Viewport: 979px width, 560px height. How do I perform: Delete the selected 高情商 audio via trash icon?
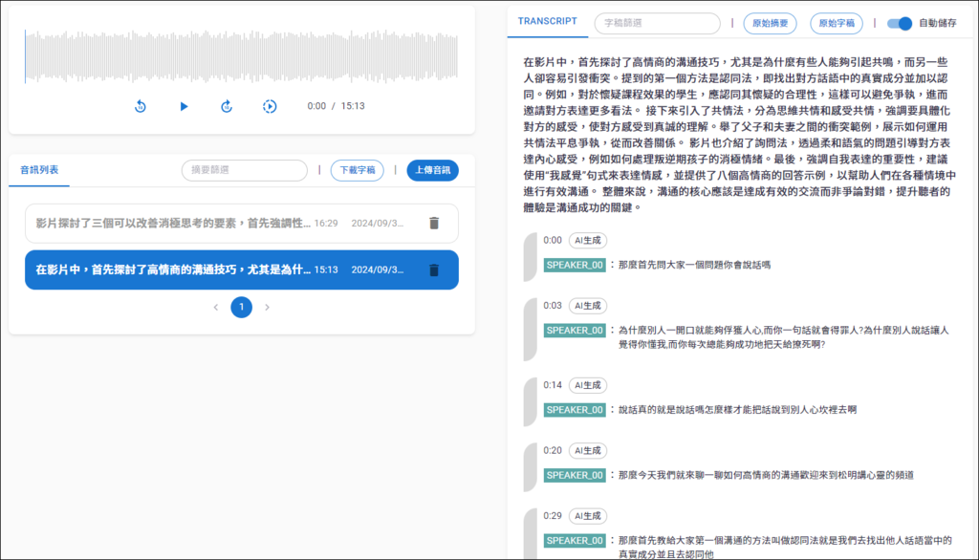tap(435, 269)
